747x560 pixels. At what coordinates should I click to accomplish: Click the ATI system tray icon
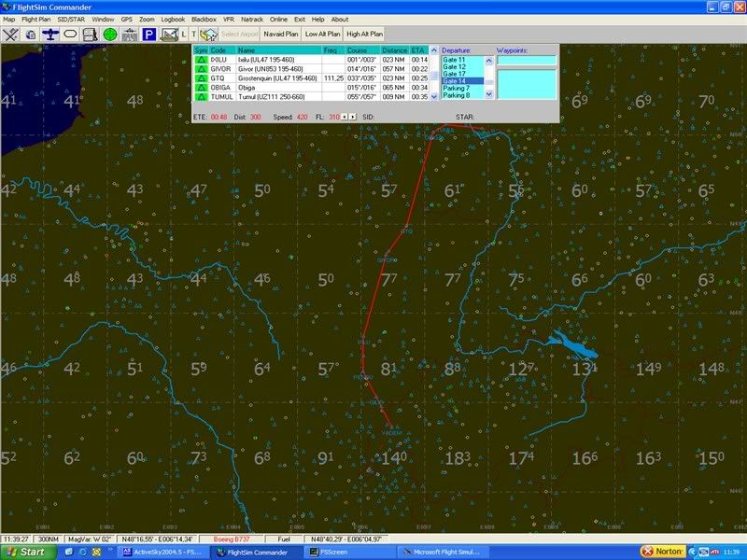(x=713, y=553)
